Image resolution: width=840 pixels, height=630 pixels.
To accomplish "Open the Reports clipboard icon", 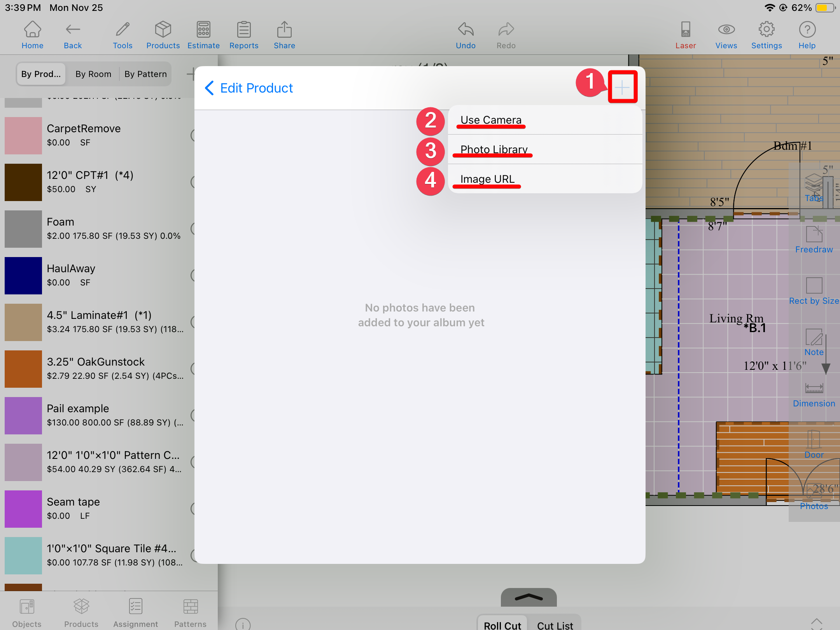I will point(244,35).
